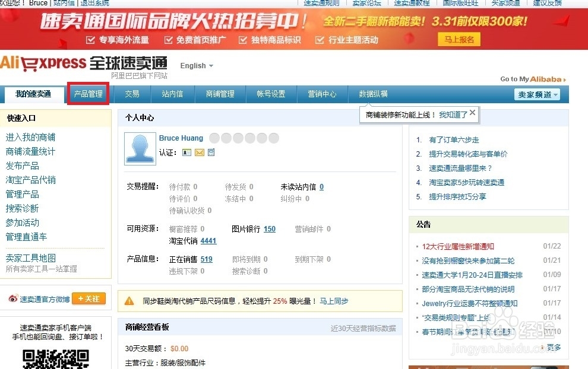The image size is (588, 369).
Task: Click 淘宝产品代销 in quick links
Action: (30, 180)
